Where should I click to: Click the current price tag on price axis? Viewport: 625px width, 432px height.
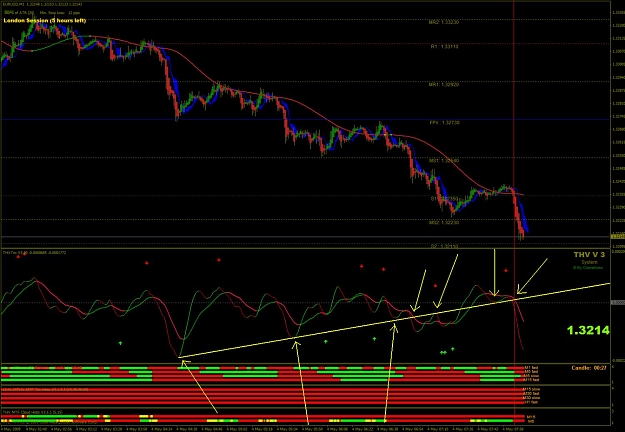pyautogui.click(x=617, y=237)
